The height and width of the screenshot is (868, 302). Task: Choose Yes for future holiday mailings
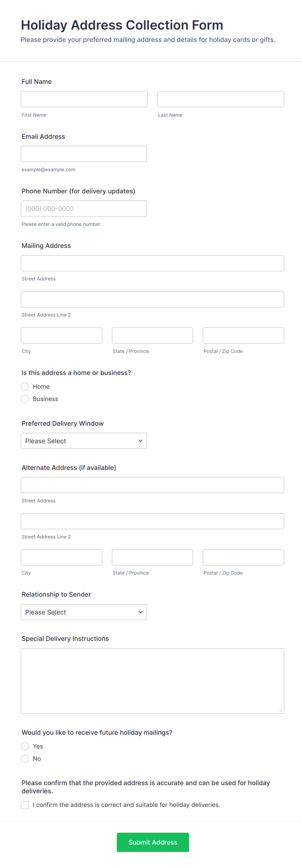[x=25, y=746]
